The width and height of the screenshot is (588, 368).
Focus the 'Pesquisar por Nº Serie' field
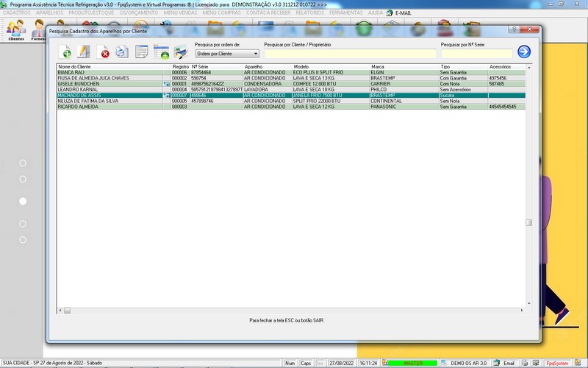[476, 54]
